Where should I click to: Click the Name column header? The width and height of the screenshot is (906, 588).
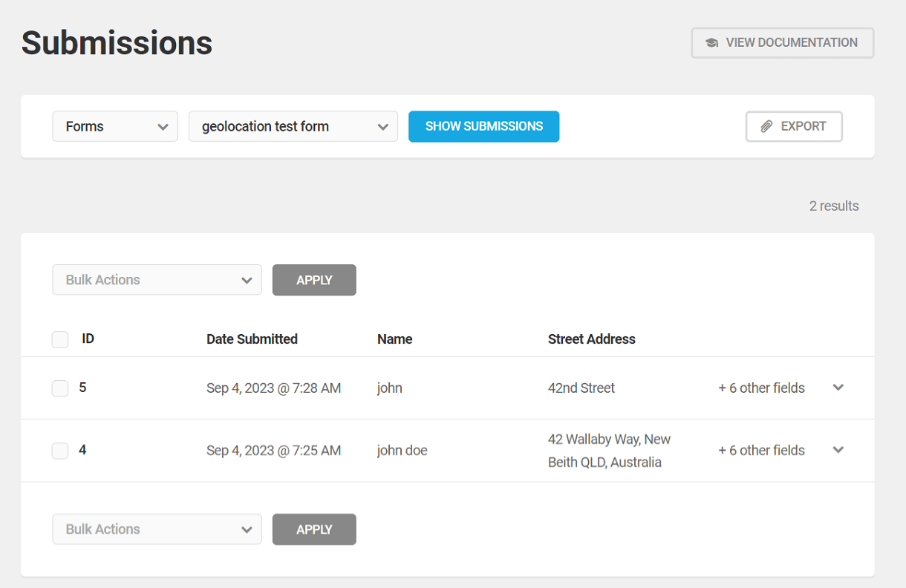(x=394, y=339)
